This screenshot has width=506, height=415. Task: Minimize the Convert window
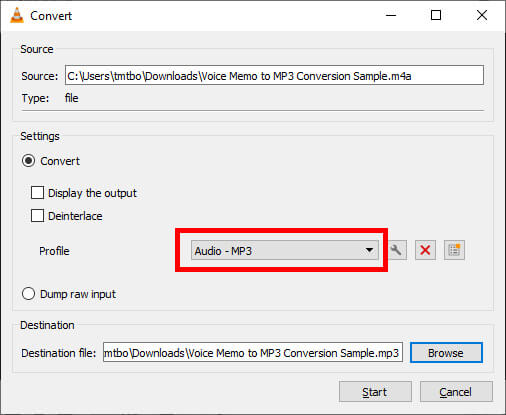391,15
